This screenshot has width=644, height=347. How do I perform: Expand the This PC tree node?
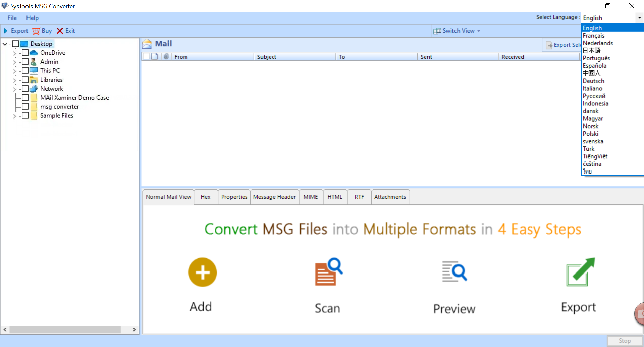[x=14, y=71]
